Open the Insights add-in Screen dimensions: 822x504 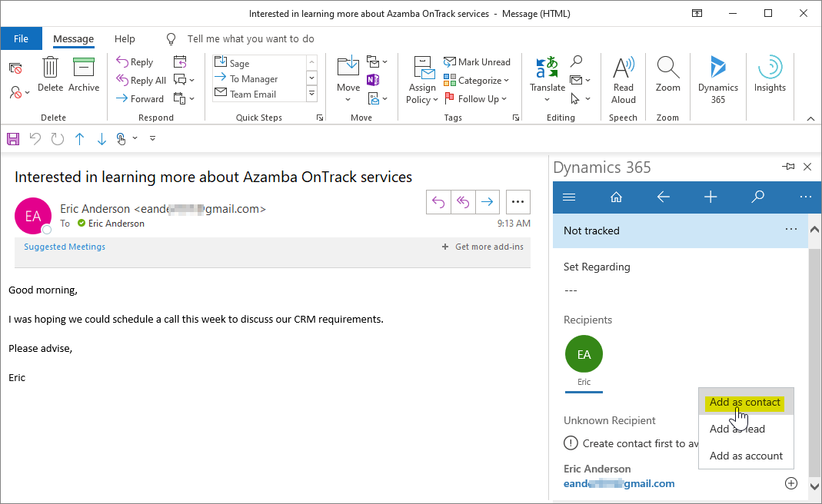point(770,75)
